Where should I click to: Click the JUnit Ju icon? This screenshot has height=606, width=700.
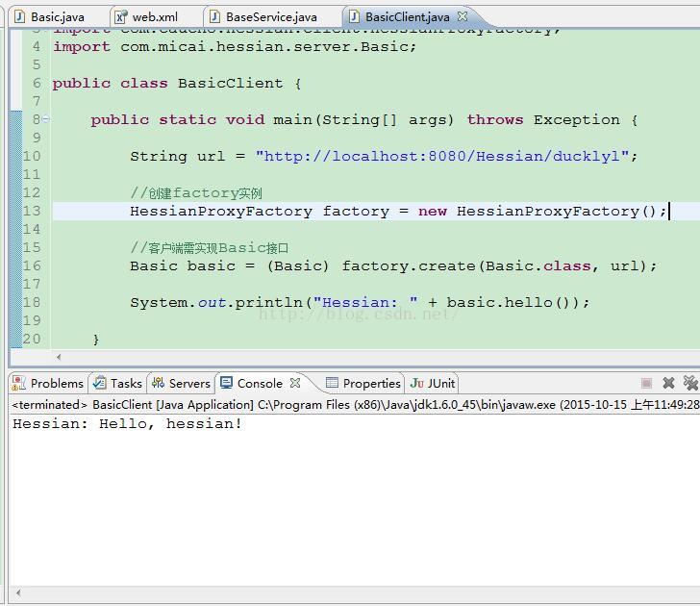pos(416,383)
